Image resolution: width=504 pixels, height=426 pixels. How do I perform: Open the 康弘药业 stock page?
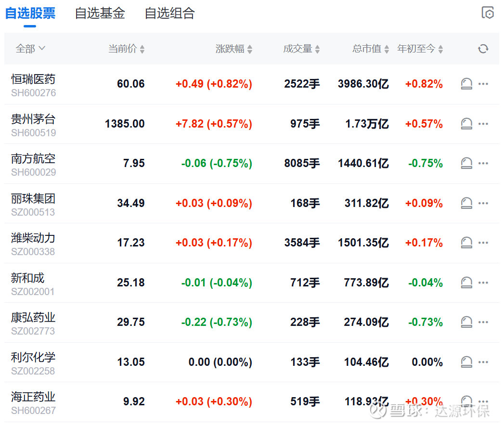tap(33, 317)
